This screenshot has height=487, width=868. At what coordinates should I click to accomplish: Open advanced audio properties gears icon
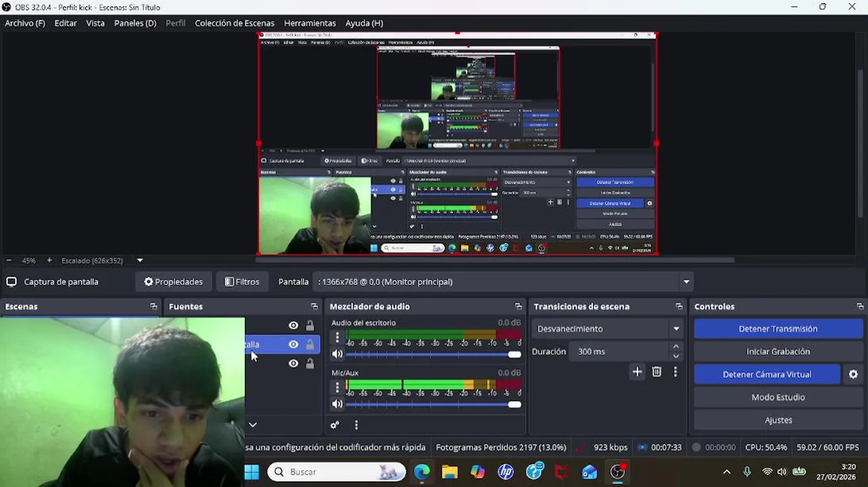pos(335,425)
